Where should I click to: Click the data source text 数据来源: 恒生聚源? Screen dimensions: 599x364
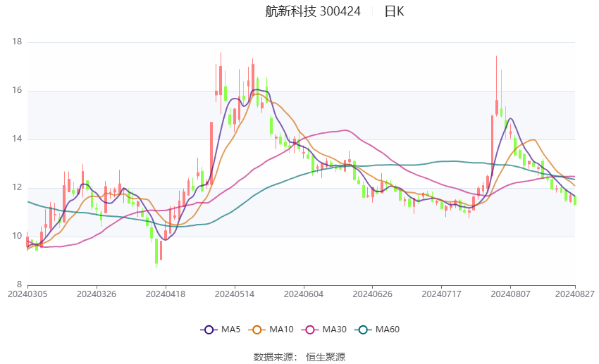tap(299, 357)
